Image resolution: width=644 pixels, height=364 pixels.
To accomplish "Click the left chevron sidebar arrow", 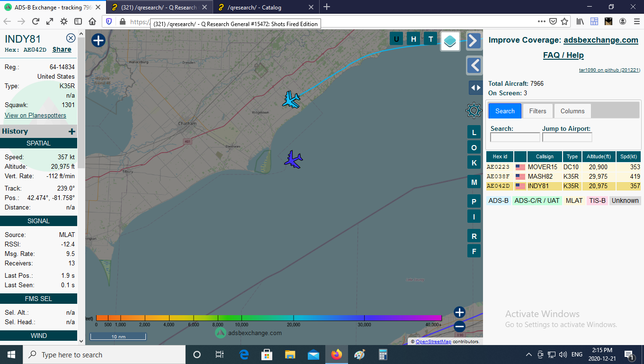I will pos(474,65).
